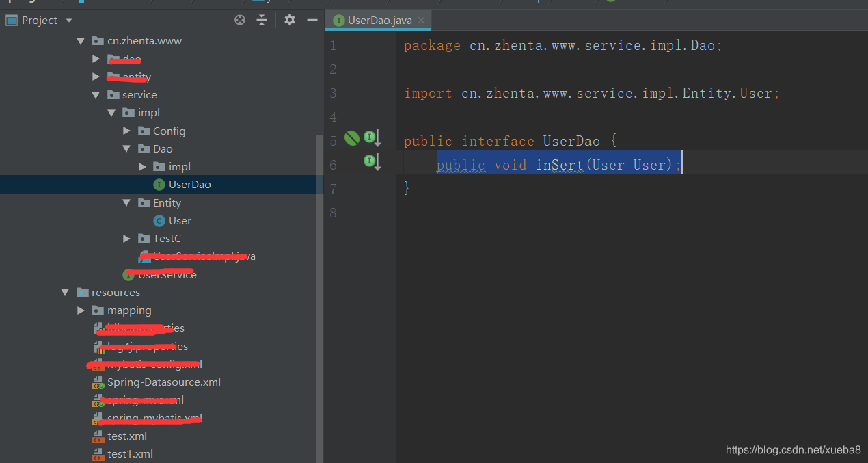The height and width of the screenshot is (463, 868).
Task: Click the UserDao interface icon in tree
Action: (x=159, y=185)
